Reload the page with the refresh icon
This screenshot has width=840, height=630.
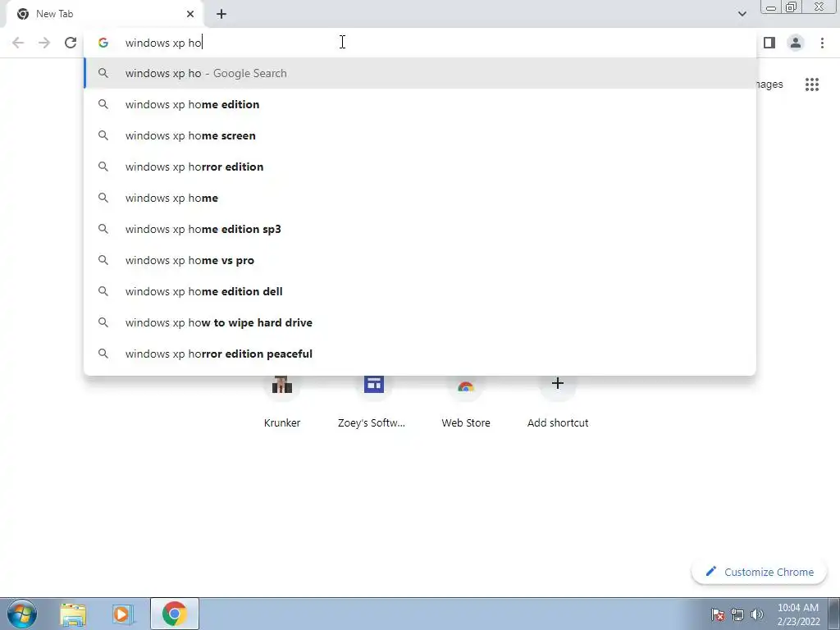click(x=71, y=43)
